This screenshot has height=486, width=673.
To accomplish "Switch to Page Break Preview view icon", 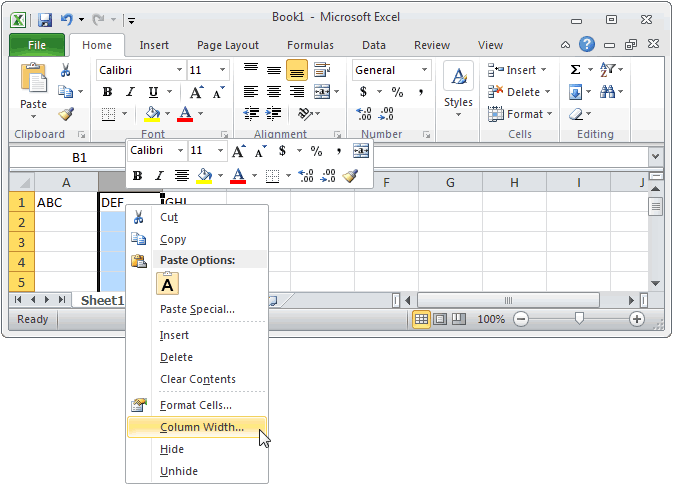I will (459, 319).
